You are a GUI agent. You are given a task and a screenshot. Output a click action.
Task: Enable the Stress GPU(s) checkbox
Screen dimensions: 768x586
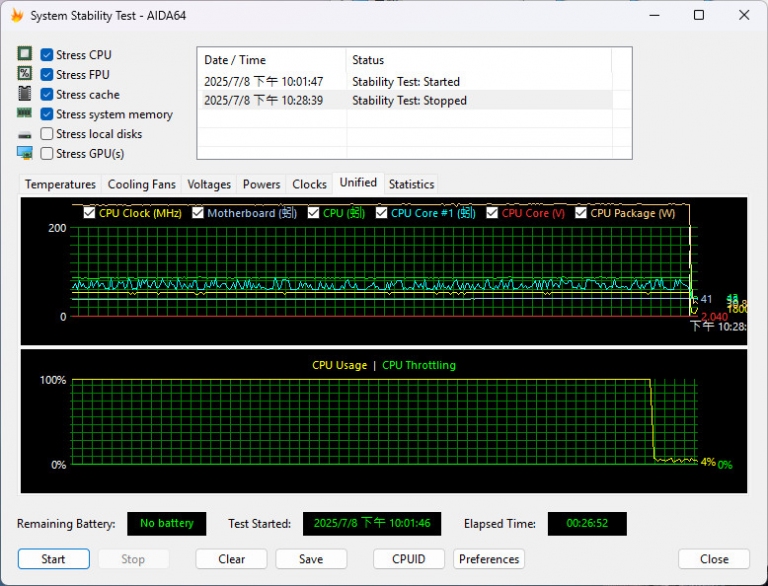[x=47, y=153]
